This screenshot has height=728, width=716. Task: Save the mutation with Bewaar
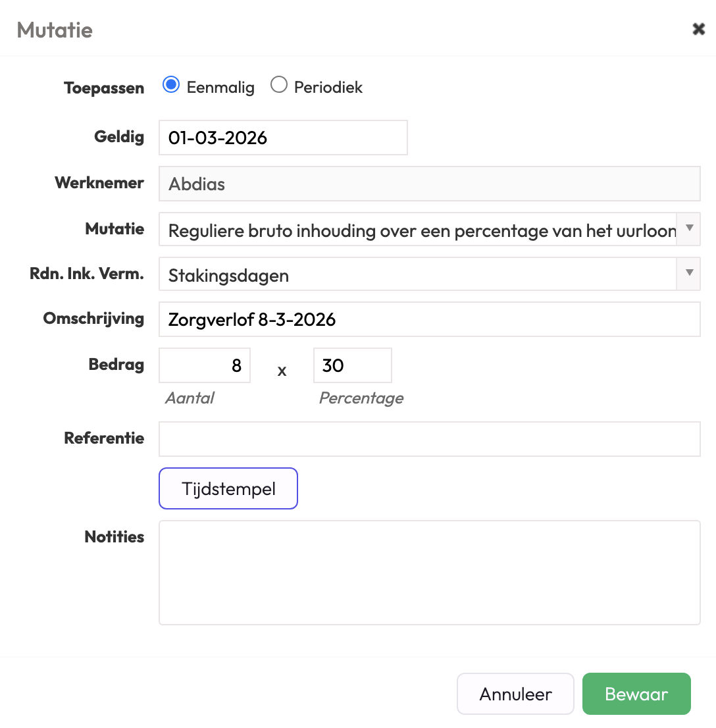(636, 694)
